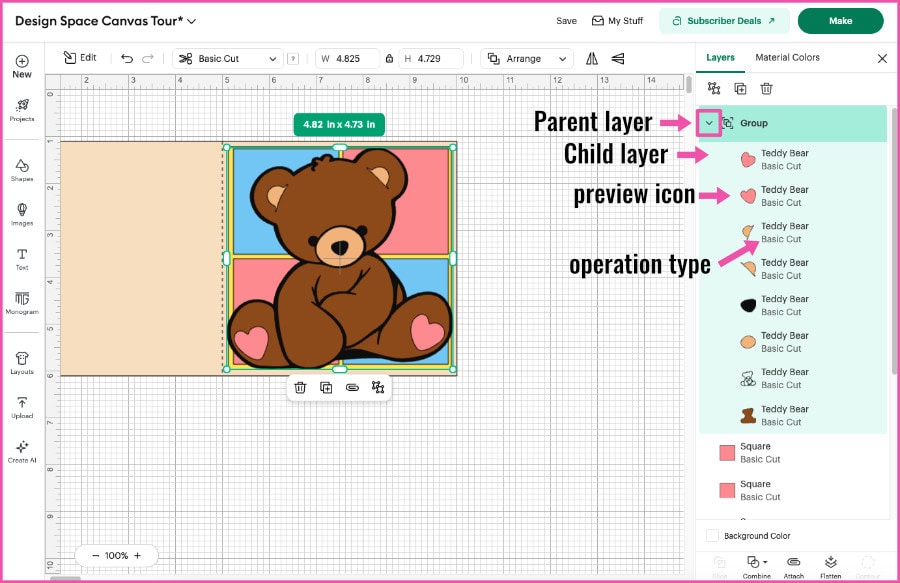Click the Attach button
The image size is (900, 583).
pyautogui.click(x=794, y=568)
